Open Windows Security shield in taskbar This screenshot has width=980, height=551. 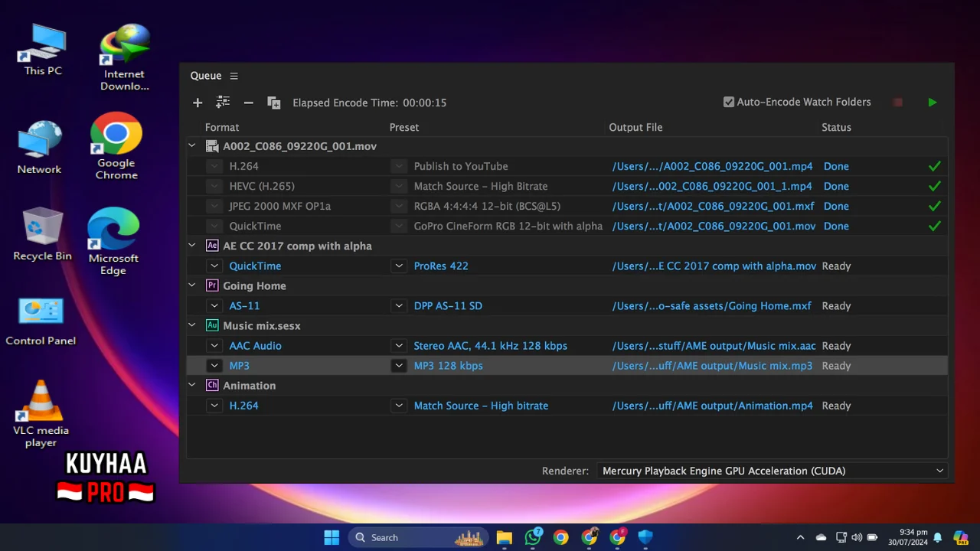click(x=645, y=537)
